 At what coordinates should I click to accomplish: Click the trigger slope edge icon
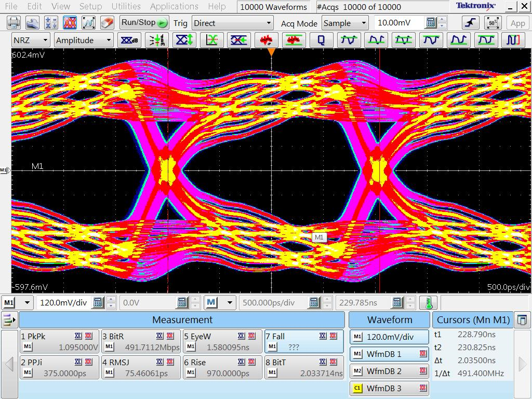coord(470,23)
